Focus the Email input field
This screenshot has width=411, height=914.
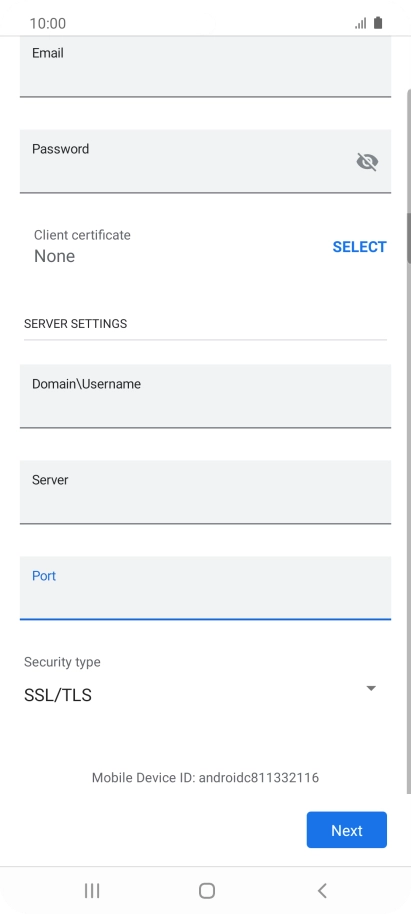[205, 66]
